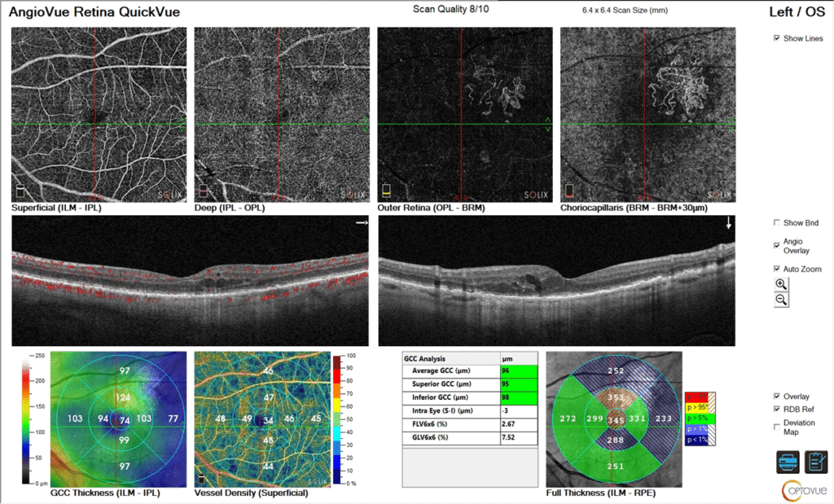
Task: Select the Choriocapillaris angiography image
Action: 647,115
